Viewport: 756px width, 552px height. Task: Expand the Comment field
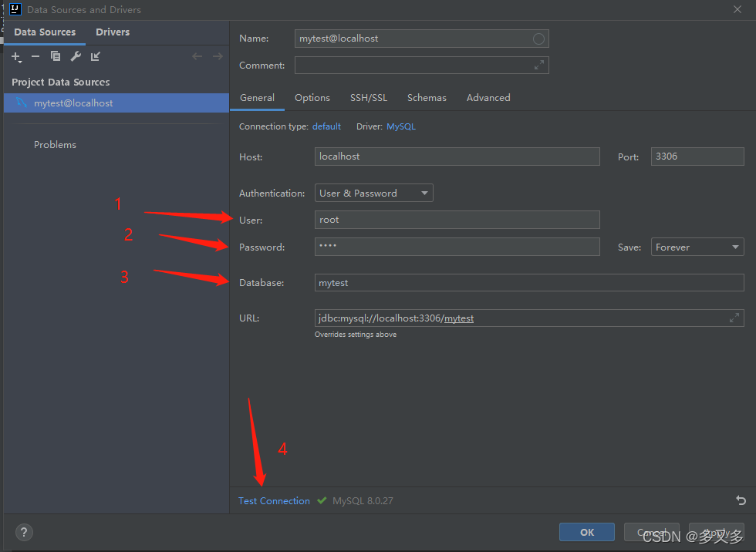point(539,65)
